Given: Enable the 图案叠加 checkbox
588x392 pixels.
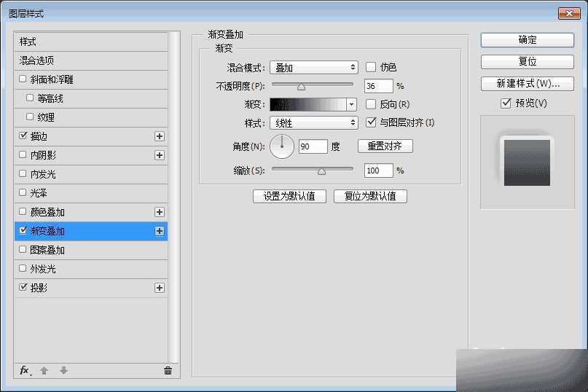Looking at the screenshot, I should pyautogui.click(x=23, y=249).
